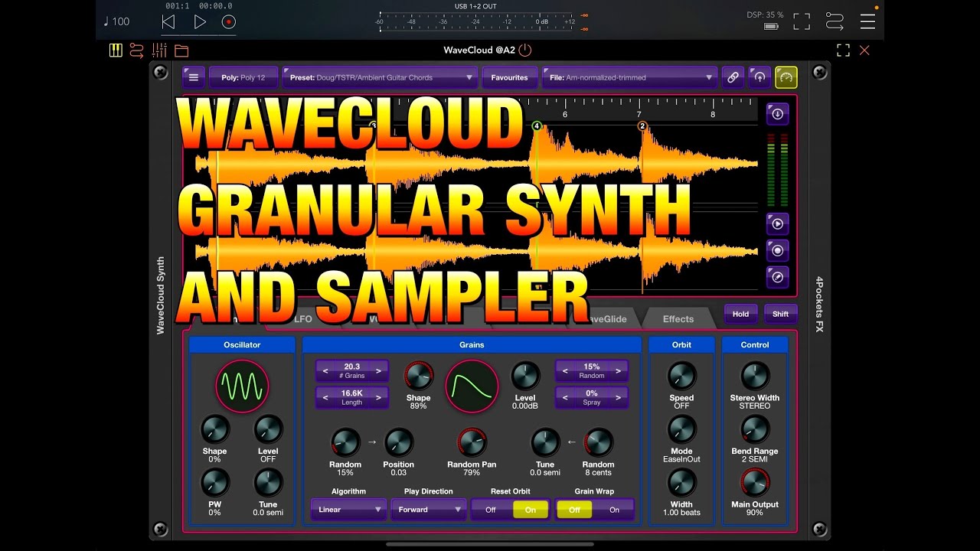The image size is (980, 551).
Task: Open the File Am-normalized-trimmed dropdown
Action: coord(629,77)
